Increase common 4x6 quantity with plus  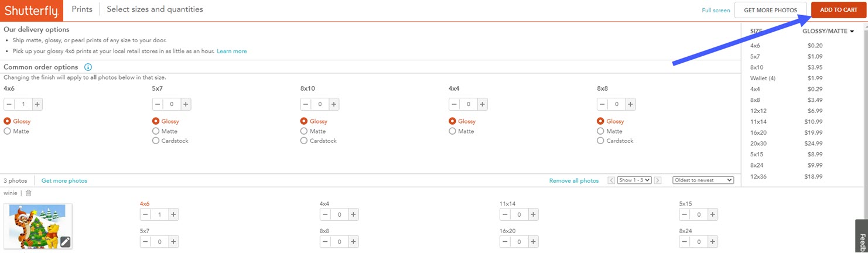pos(37,104)
